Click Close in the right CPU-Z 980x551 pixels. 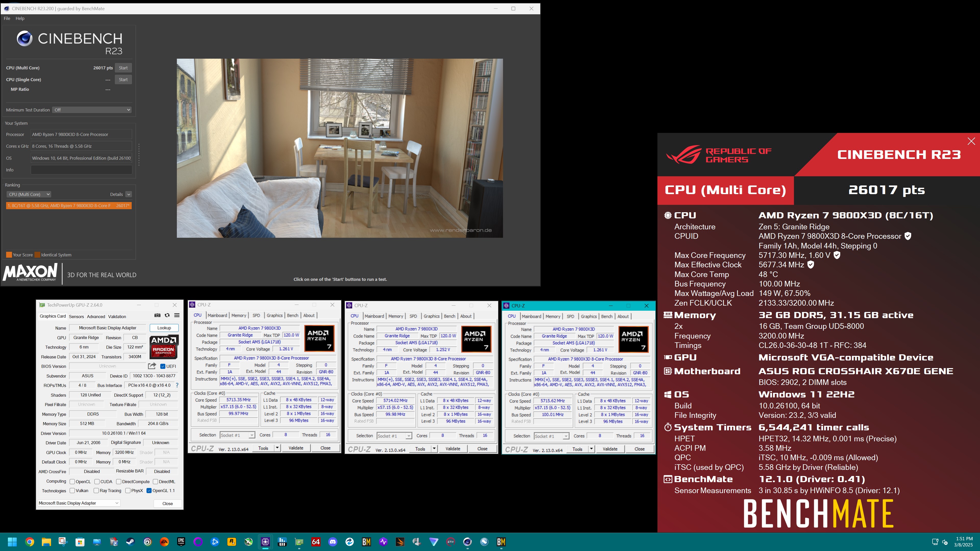tap(640, 449)
